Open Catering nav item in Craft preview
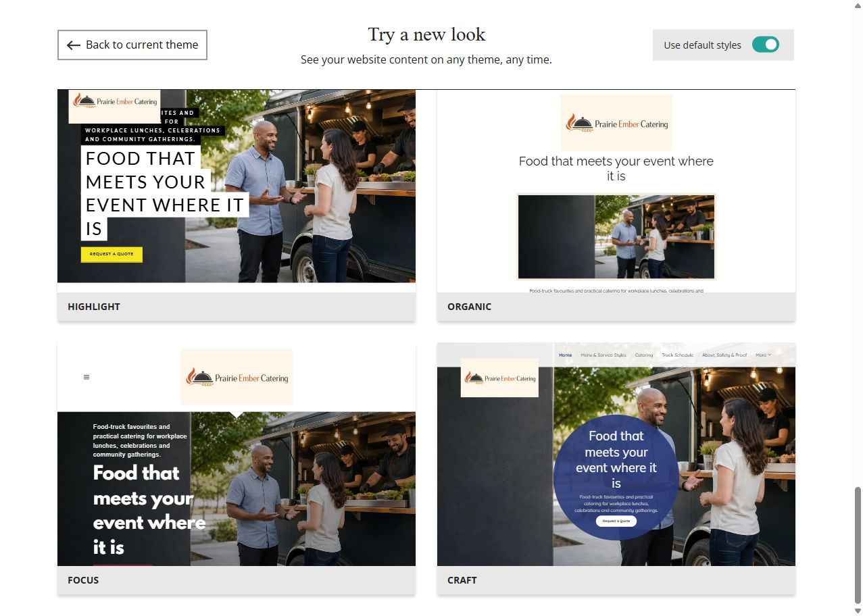 [644, 355]
